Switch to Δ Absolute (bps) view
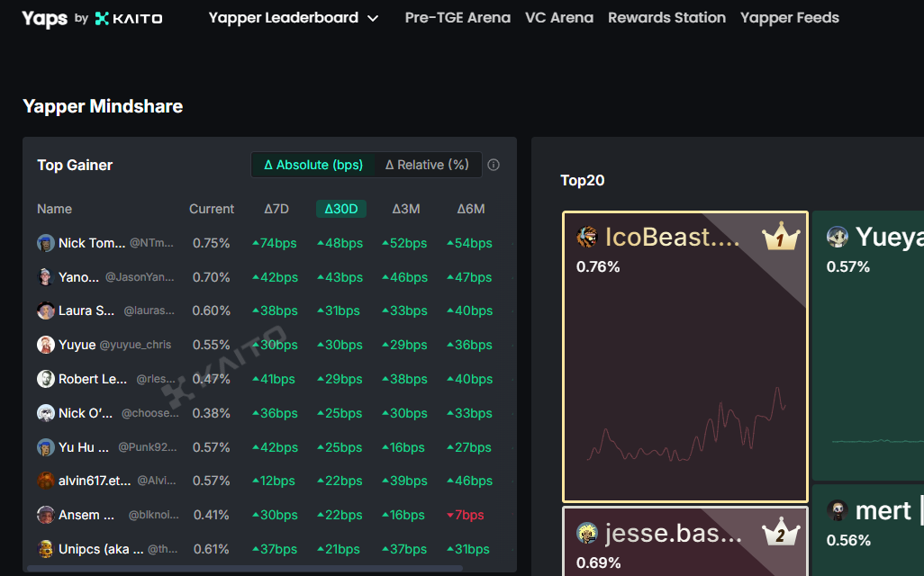 click(313, 165)
